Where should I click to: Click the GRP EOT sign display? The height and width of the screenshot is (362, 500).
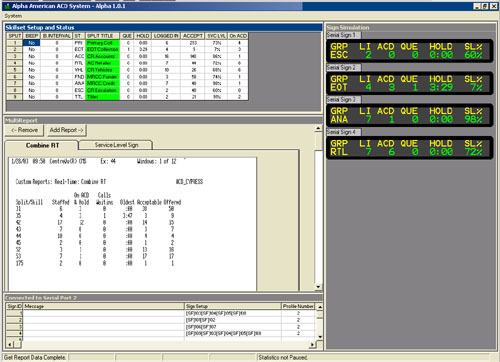[x=410, y=83]
